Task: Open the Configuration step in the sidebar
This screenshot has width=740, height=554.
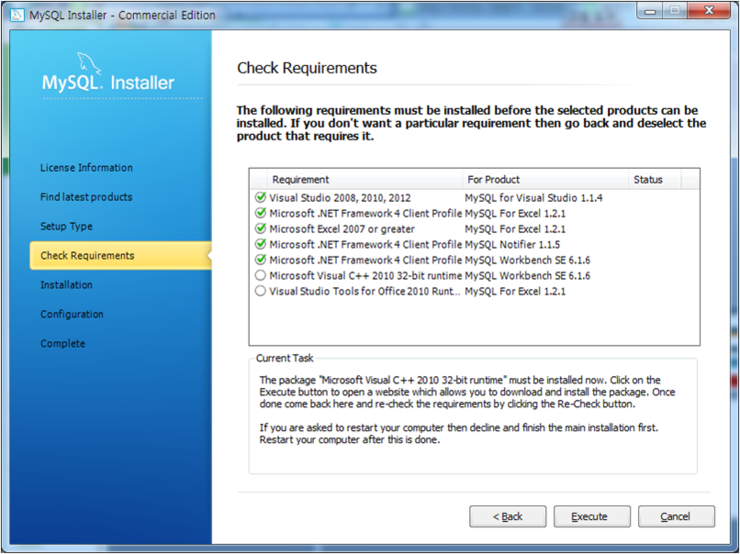Action: [x=72, y=314]
